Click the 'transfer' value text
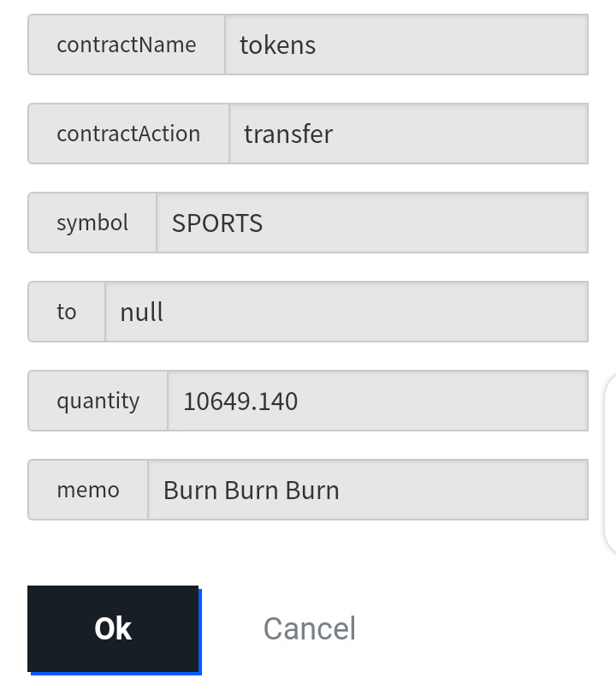This screenshot has height=684, width=616. pyautogui.click(x=288, y=134)
